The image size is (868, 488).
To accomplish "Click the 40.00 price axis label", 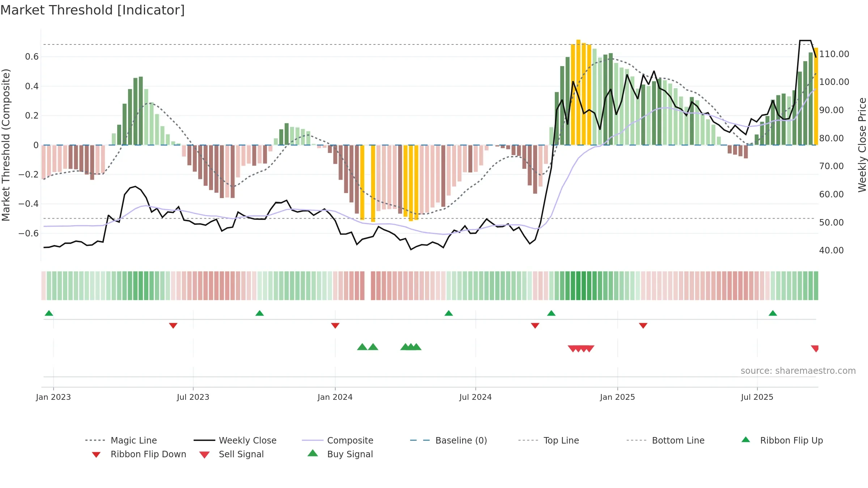I will coord(831,251).
